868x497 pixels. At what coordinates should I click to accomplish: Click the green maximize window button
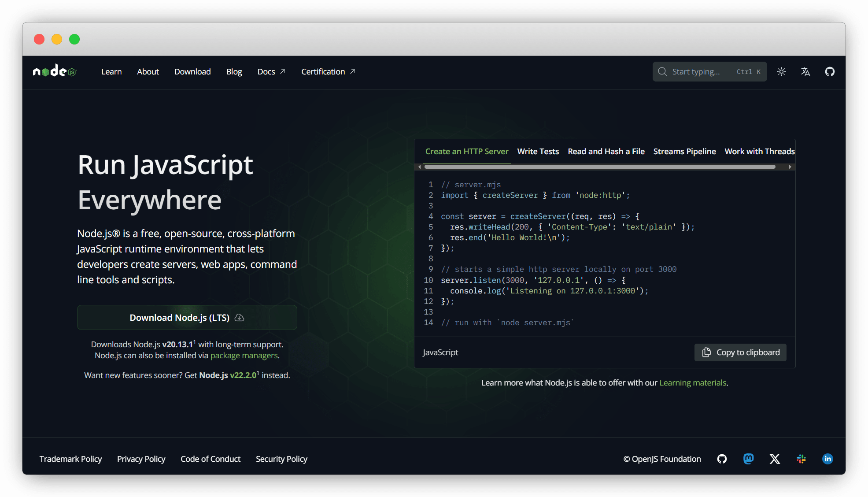[x=74, y=39]
